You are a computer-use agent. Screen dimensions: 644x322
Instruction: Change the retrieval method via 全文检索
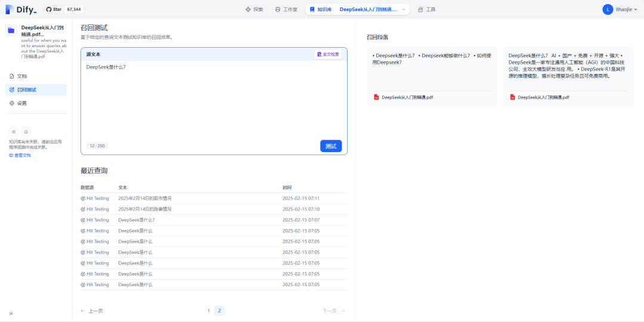pyautogui.click(x=328, y=54)
